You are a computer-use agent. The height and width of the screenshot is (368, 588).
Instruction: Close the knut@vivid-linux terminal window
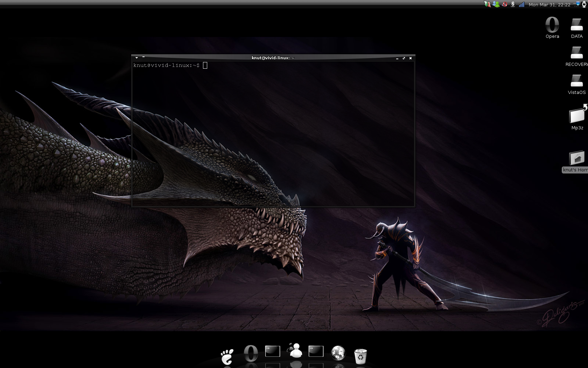tap(410, 58)
